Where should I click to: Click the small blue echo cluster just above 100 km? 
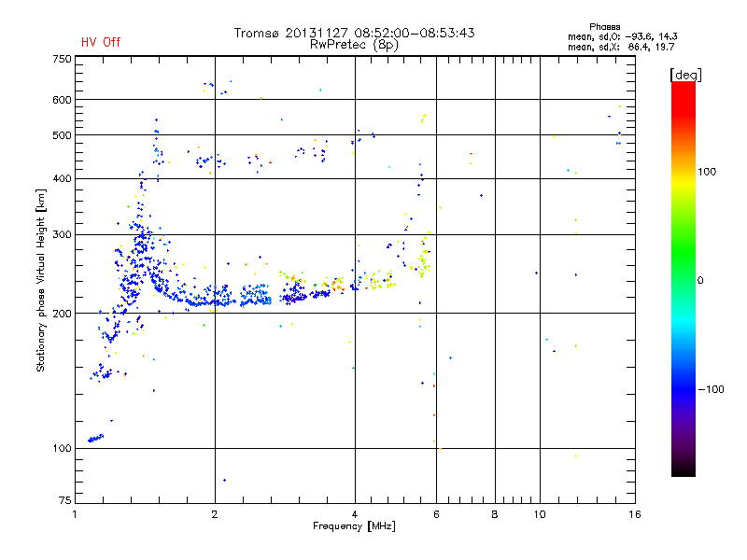click(x=95, y=438)
